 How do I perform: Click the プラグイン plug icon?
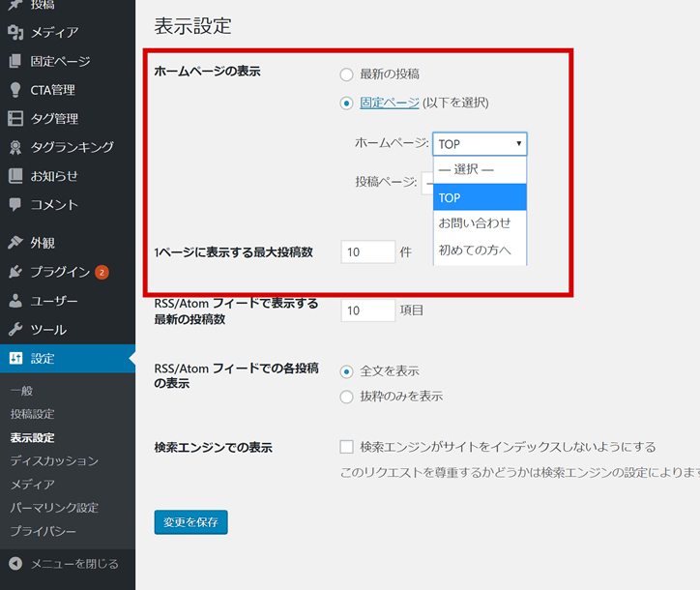(x=15, y=272)
